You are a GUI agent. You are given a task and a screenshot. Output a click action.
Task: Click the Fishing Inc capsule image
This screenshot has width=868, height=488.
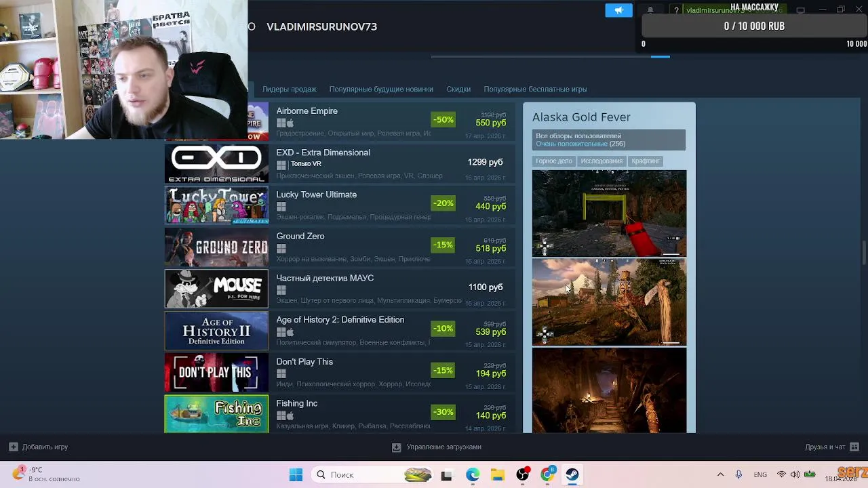point(216,414)
